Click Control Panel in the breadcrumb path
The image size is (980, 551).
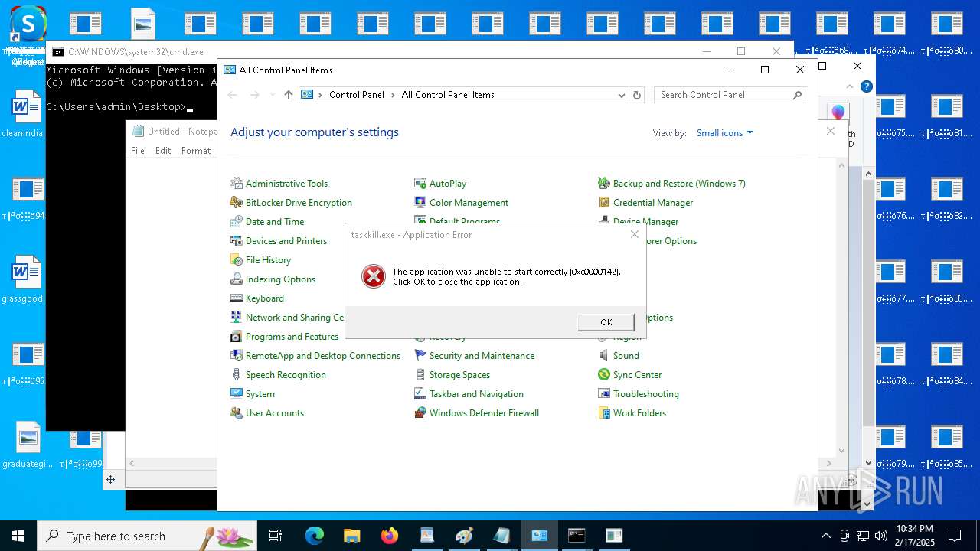[356, 95]
